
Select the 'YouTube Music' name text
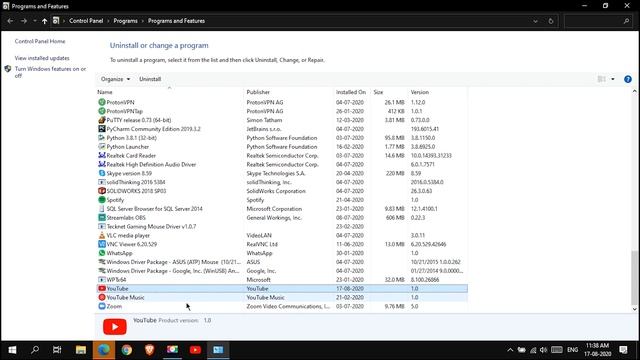[125, 298]
